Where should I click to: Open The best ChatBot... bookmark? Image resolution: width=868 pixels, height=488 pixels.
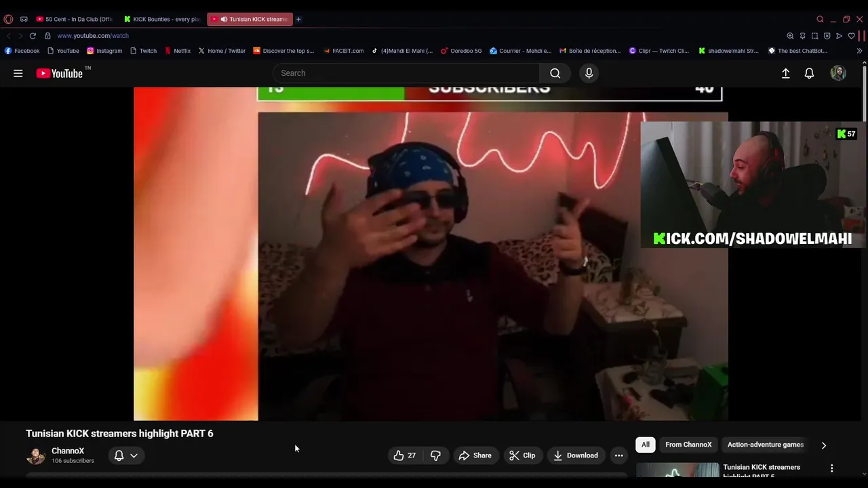coord(797,51)
